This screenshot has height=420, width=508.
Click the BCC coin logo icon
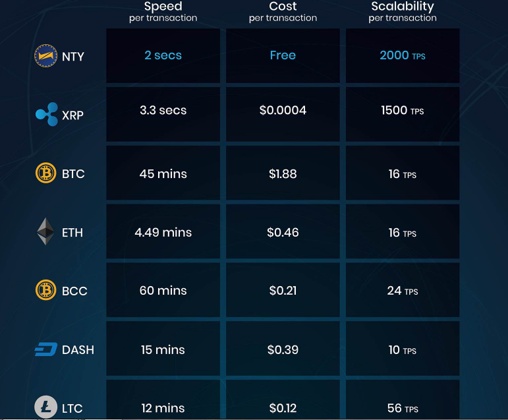coord(45,290)
